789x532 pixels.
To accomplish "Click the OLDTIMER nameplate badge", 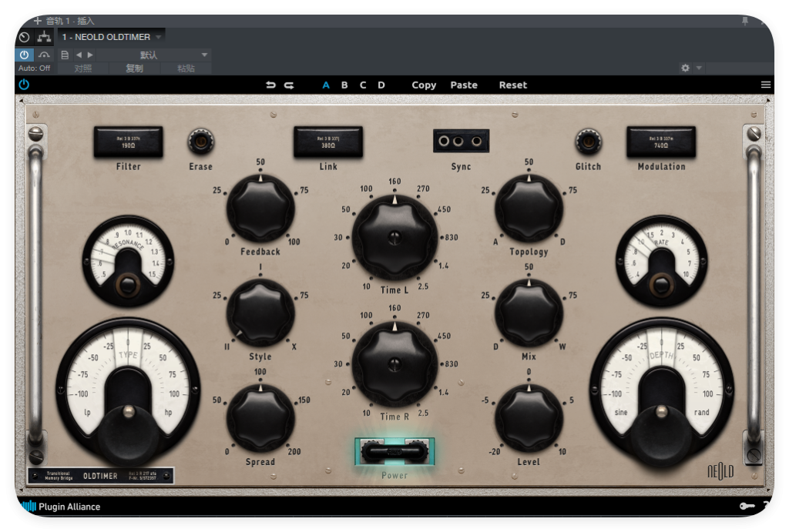I will coord(101,476).
